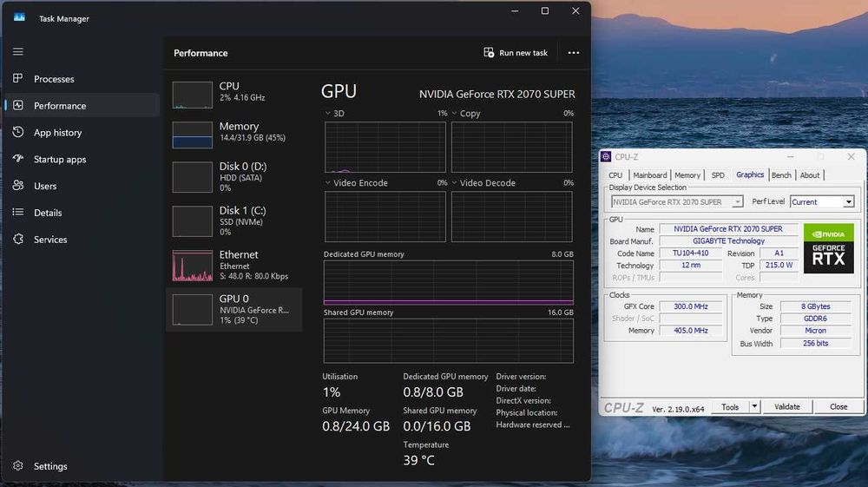Select the GPU 0 performance item

tap(234, 309)
